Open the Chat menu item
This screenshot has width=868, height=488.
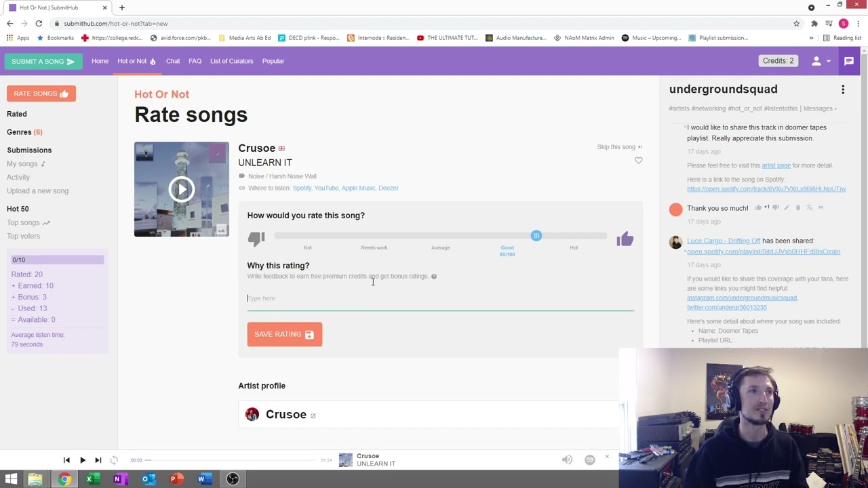173,61
